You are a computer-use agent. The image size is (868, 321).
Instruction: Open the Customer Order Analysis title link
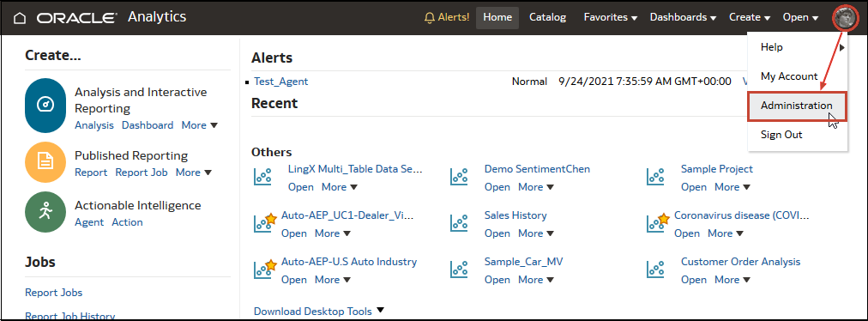coord(741,261)
